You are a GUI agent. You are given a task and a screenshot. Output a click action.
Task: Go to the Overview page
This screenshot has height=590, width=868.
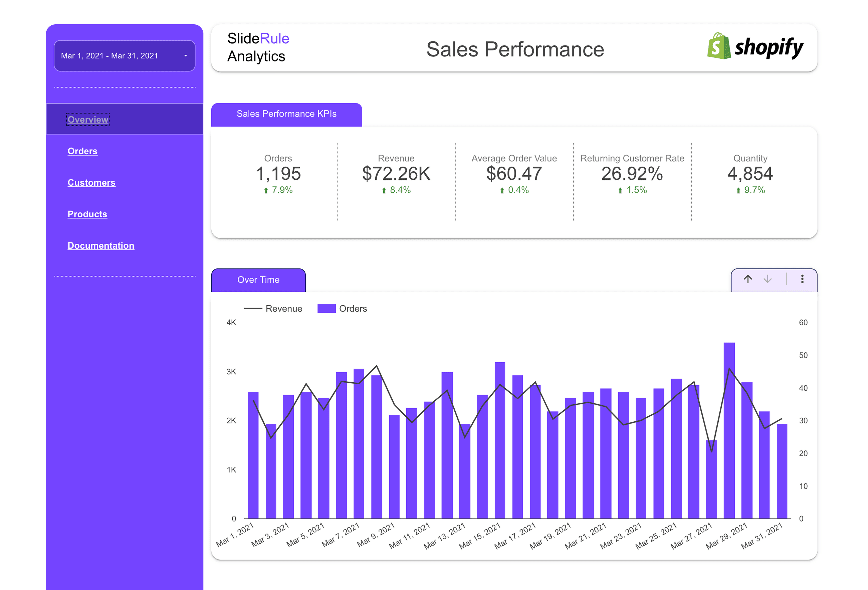[x=88, y=120]
